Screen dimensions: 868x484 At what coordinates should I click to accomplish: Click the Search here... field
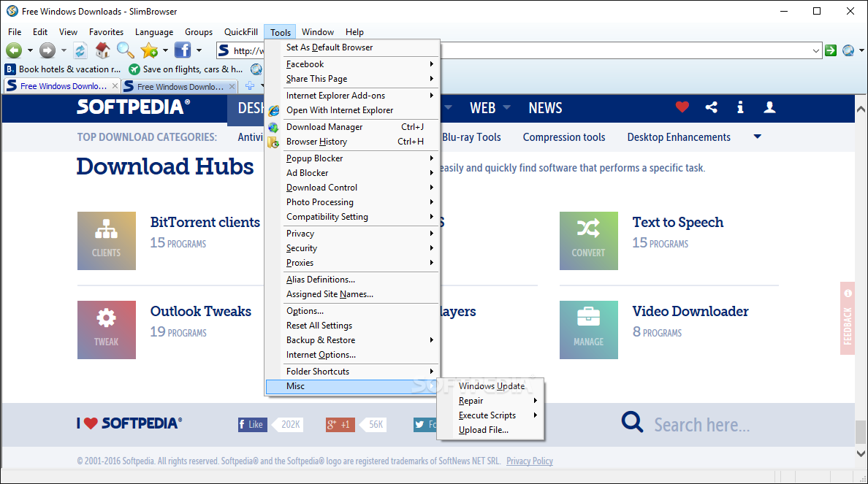pos(702,425)
